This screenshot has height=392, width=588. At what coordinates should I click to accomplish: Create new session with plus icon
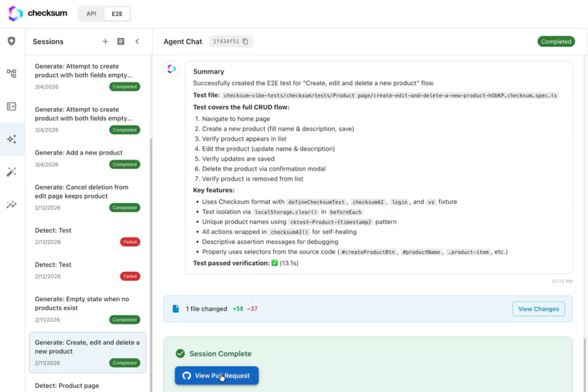[x=105, y=41]
